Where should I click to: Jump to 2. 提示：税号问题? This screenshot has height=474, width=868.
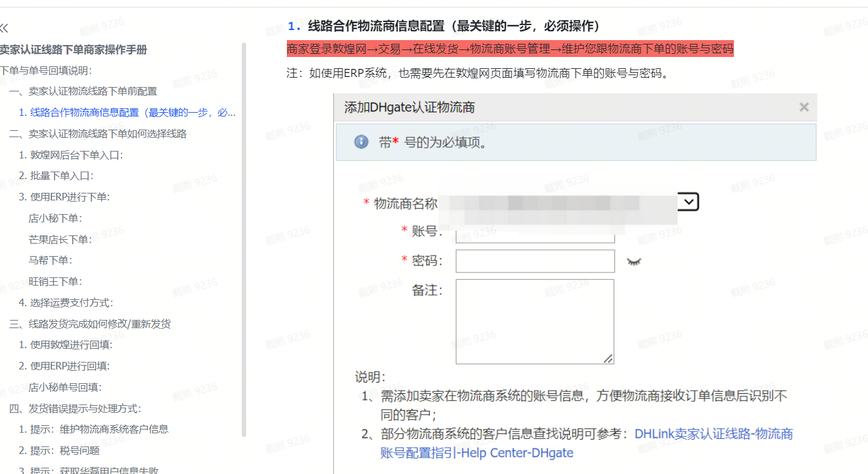(59, 451)
